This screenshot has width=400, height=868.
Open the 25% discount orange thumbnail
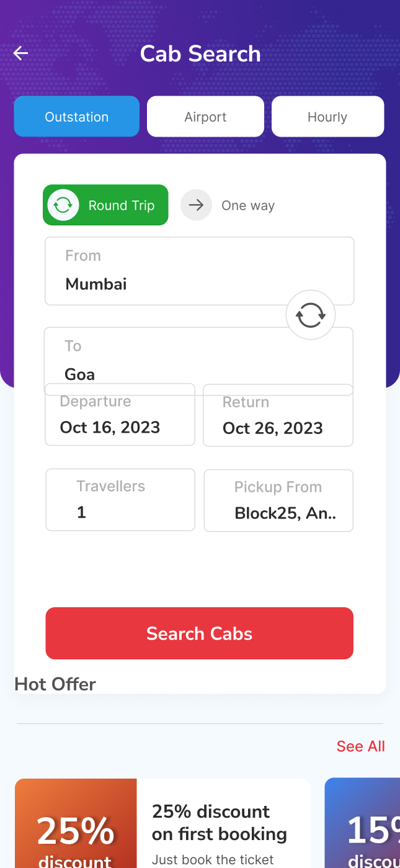tap(76, 826)
